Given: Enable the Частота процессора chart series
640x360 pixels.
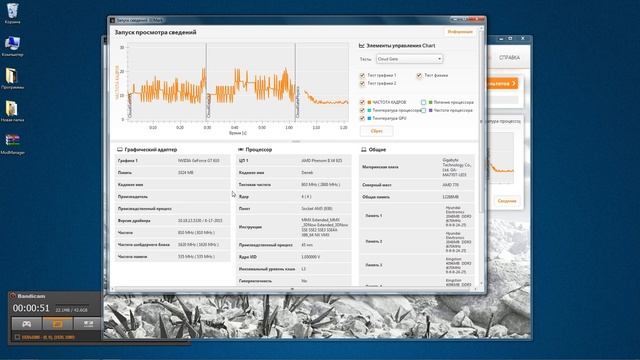Looking at the screenshot, I should pyautogui.click(x=423, y=111).
